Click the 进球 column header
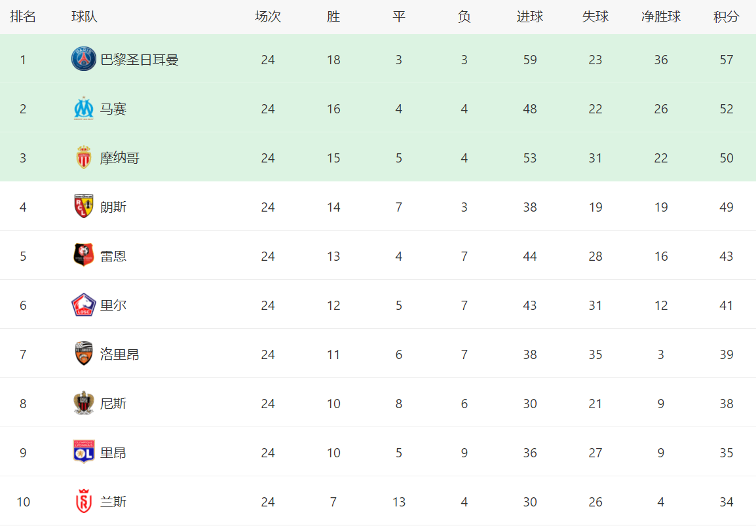This screenshot has height=532, width=756. pyautogui.click(x=529, y=17)
